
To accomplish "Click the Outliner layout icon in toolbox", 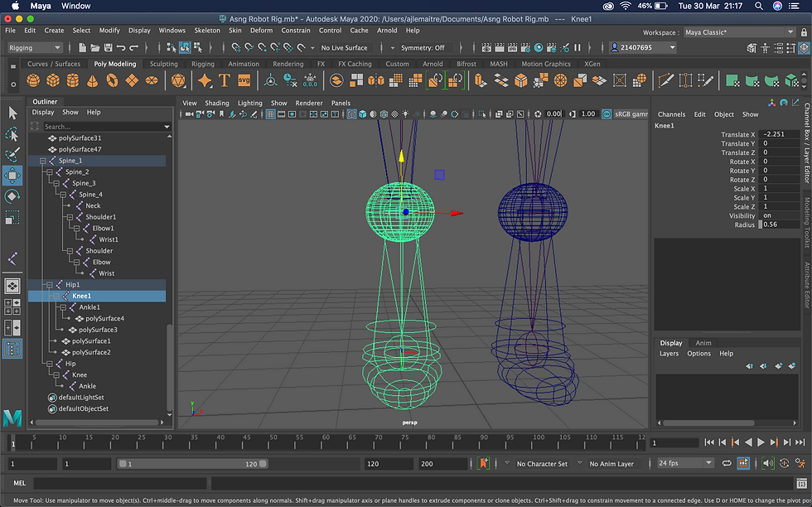I will [12, 349].
